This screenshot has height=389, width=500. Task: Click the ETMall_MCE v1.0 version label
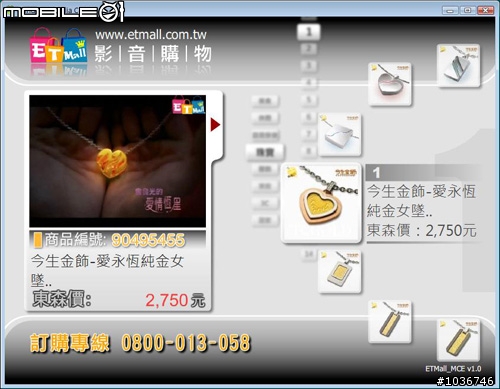[453, 369]
